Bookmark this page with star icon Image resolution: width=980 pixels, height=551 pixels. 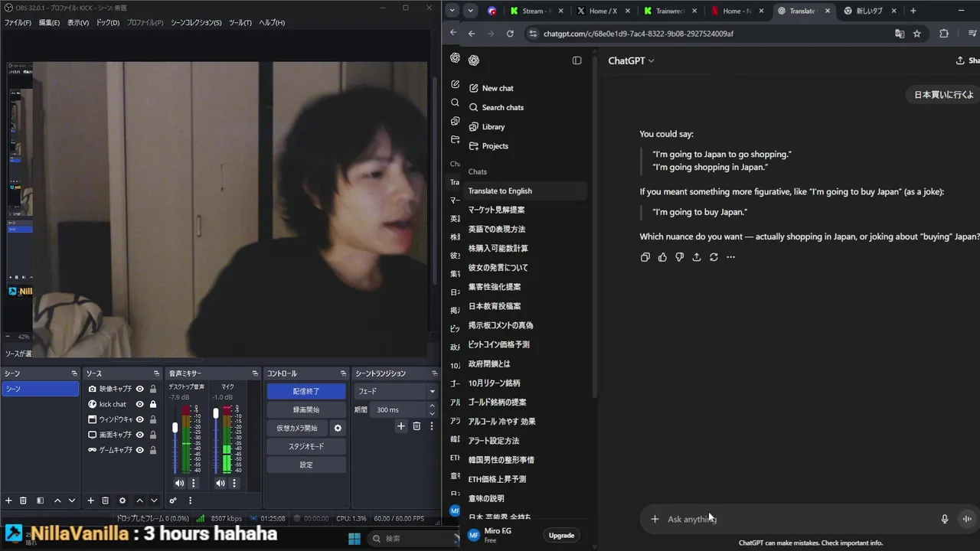[917, 34]
